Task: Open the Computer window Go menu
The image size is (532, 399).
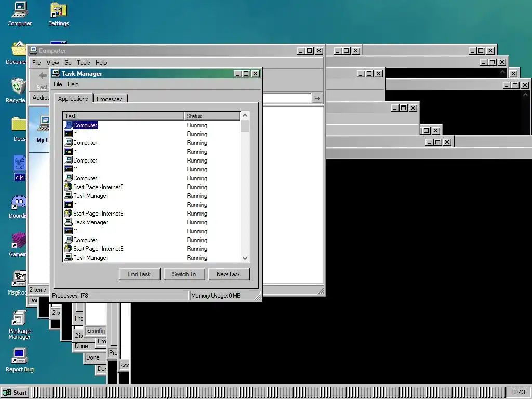Action: [x=68, y=63]
